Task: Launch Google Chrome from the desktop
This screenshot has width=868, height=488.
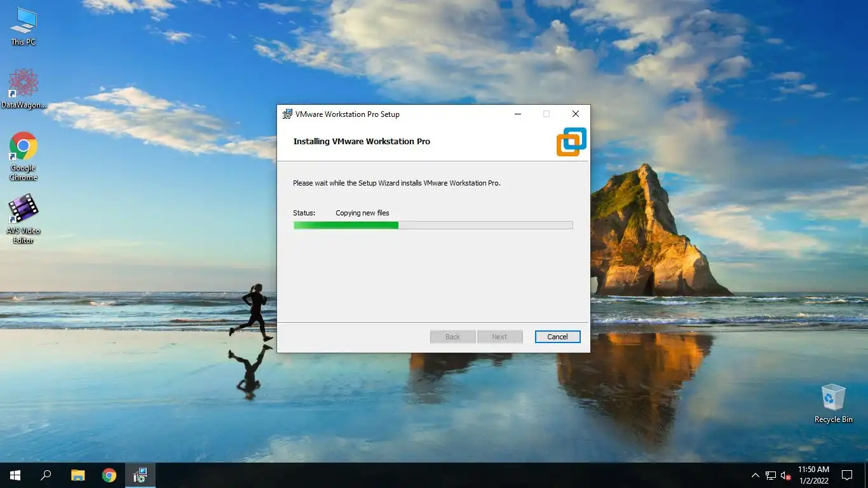Action: point(24,156)
